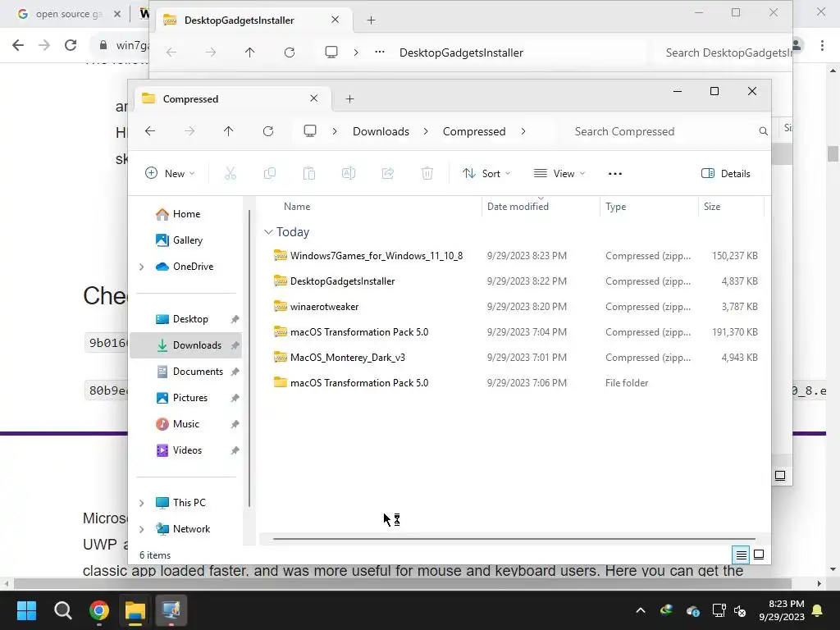
Task: Go back in Chrome browser
Action: [18, 45]
